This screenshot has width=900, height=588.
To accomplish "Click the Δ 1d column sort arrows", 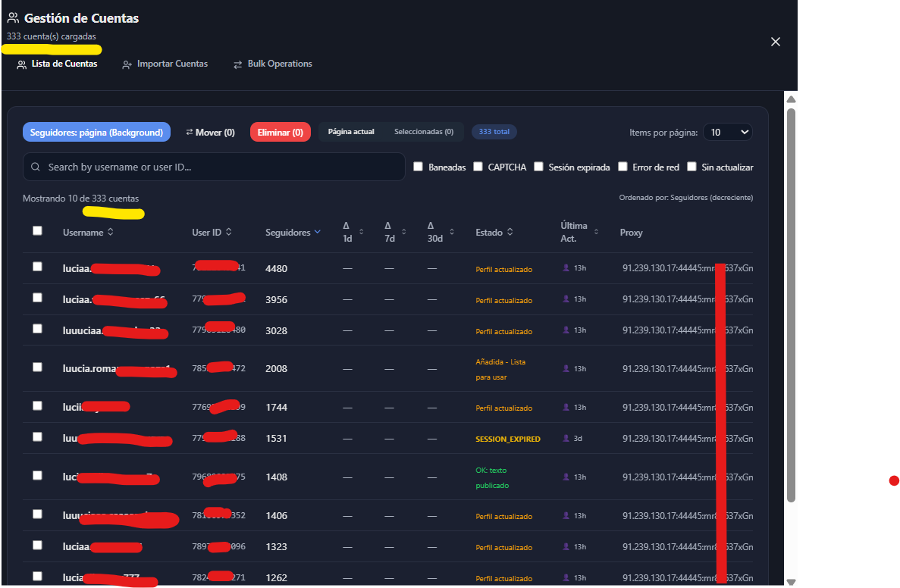I will coord(361,232).
